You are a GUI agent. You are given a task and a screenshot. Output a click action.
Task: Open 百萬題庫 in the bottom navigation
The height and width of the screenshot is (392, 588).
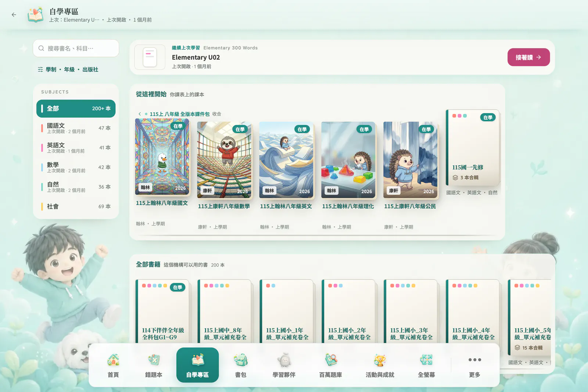click(x=331, y=365)
